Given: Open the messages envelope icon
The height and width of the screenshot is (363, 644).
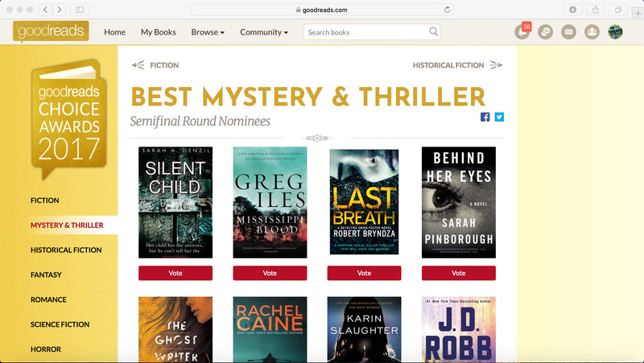Looking at the screenshot, I should click(569, 31).
